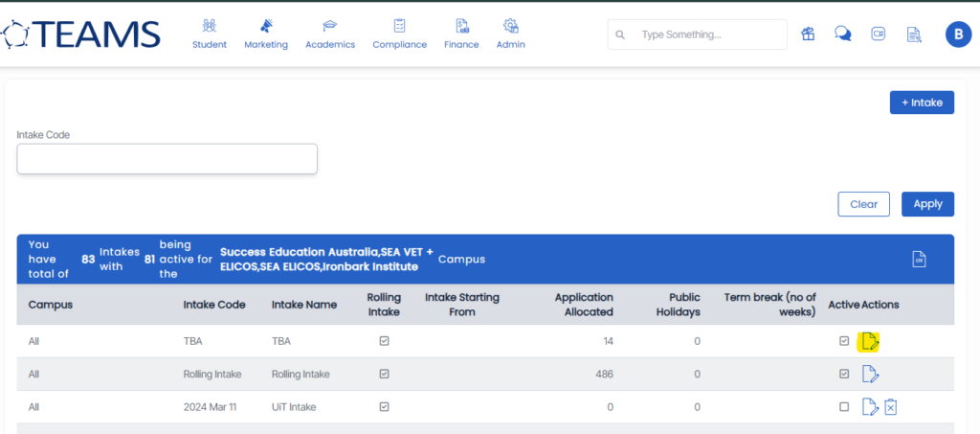This screenshot has width=980, height=434.
Task: Open the Admin menu
Action: point(510,34)
